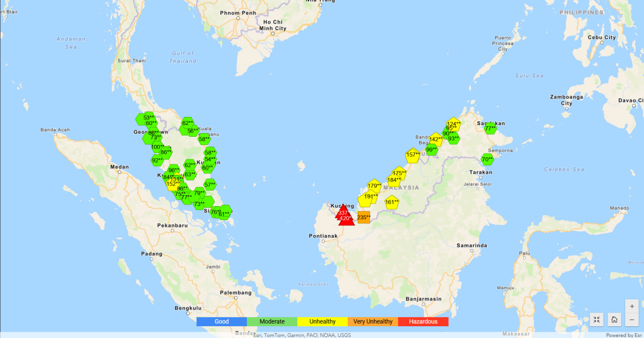
Task: Select the red hazardous 420 triangle marker
Action: [x=347, y=218]
